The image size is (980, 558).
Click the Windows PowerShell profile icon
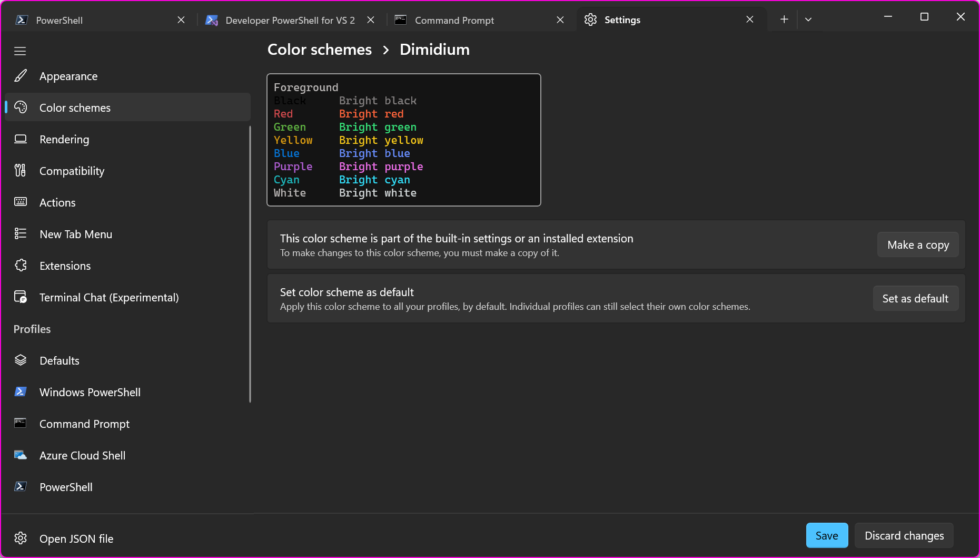coord(21,392)
